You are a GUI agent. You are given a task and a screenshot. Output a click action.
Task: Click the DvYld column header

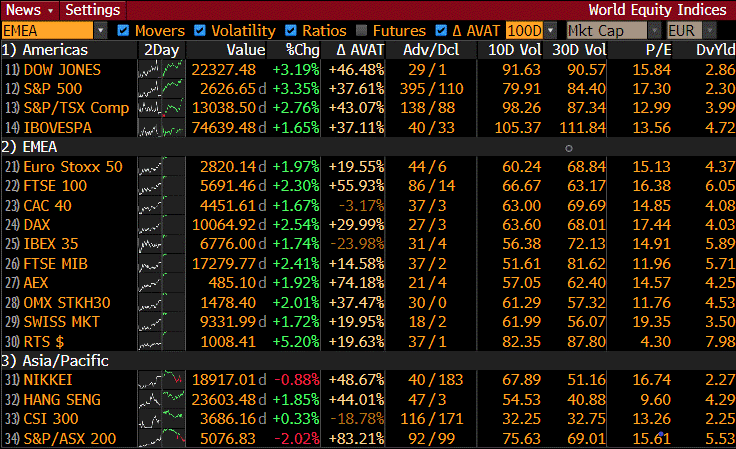coord(716,50)
